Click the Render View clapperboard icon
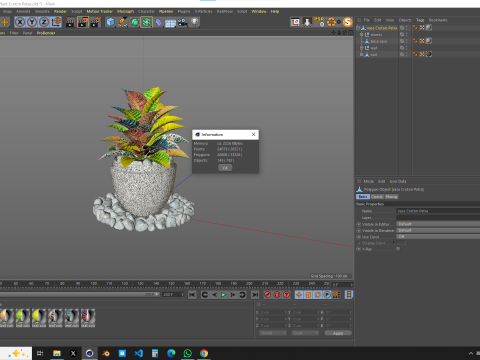The image size is (480, 360). point(71,22)
